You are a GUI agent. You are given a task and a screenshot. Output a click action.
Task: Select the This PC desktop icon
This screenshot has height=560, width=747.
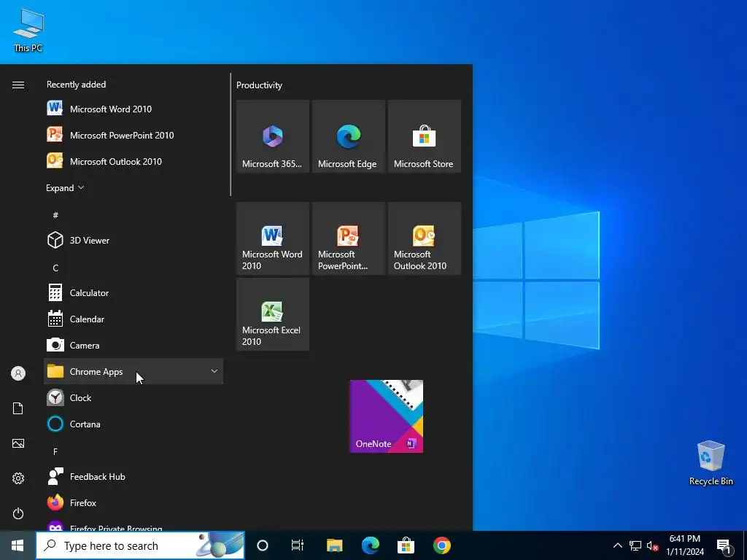coord(28,31)
